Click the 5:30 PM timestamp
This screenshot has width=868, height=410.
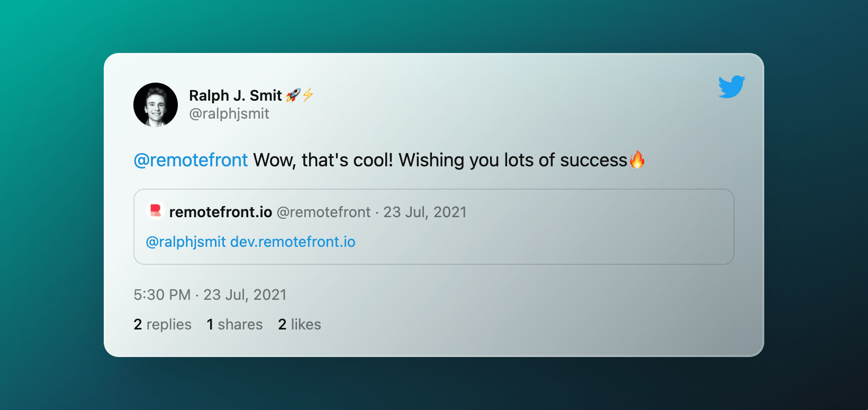click(x=162, y=295)
